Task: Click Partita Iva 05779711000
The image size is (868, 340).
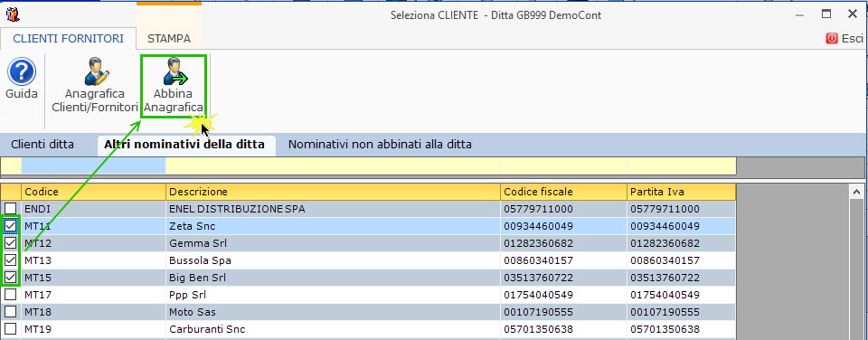Action: click(681, 209)
